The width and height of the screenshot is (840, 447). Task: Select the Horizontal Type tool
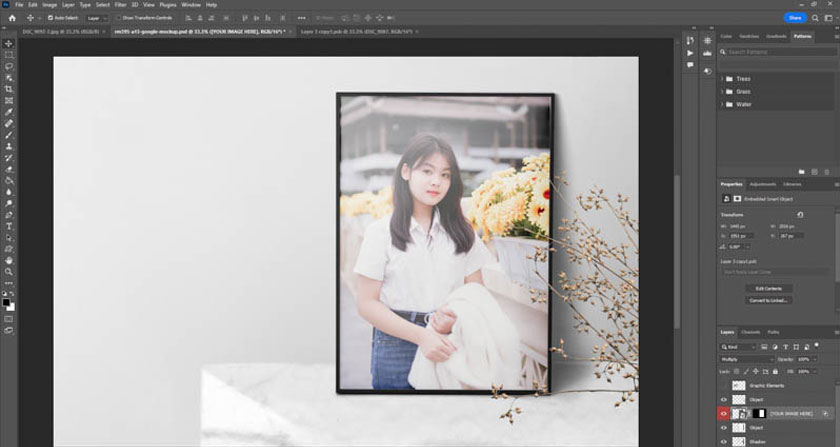[x=9, y=226]
